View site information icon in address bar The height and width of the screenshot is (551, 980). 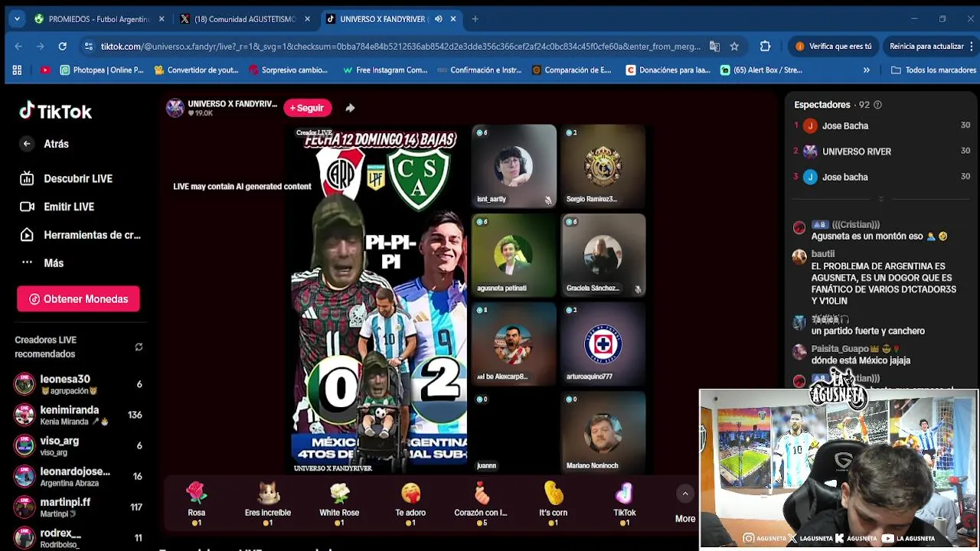(x=89, y=47)
